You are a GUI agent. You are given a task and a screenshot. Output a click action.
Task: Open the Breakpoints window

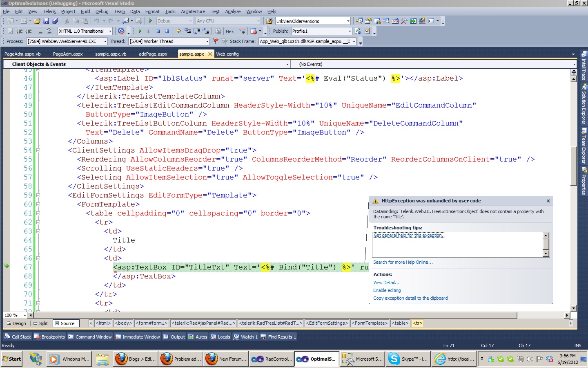point(49,337)
